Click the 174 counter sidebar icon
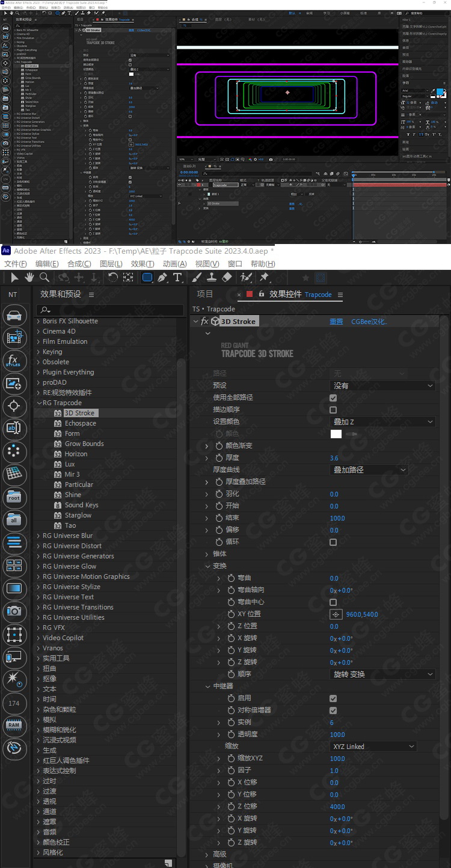 coord(14,703)
